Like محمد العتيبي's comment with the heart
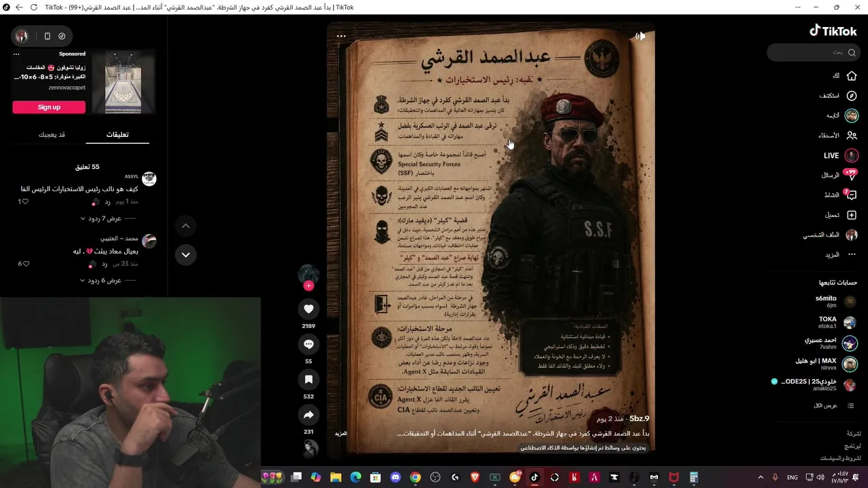This screenshot has height=488, width=868. 26,264
